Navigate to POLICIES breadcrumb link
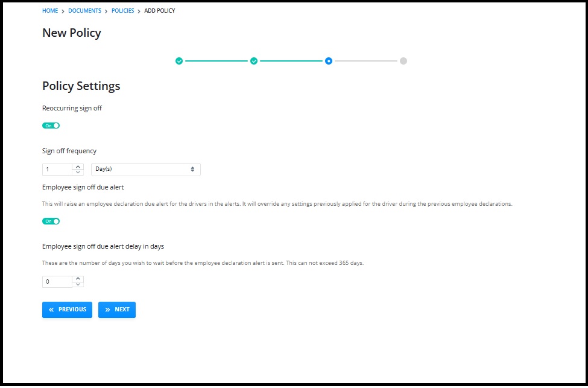Image resolution: width=588 pixels, height=388 pixels. click(122, 11)
